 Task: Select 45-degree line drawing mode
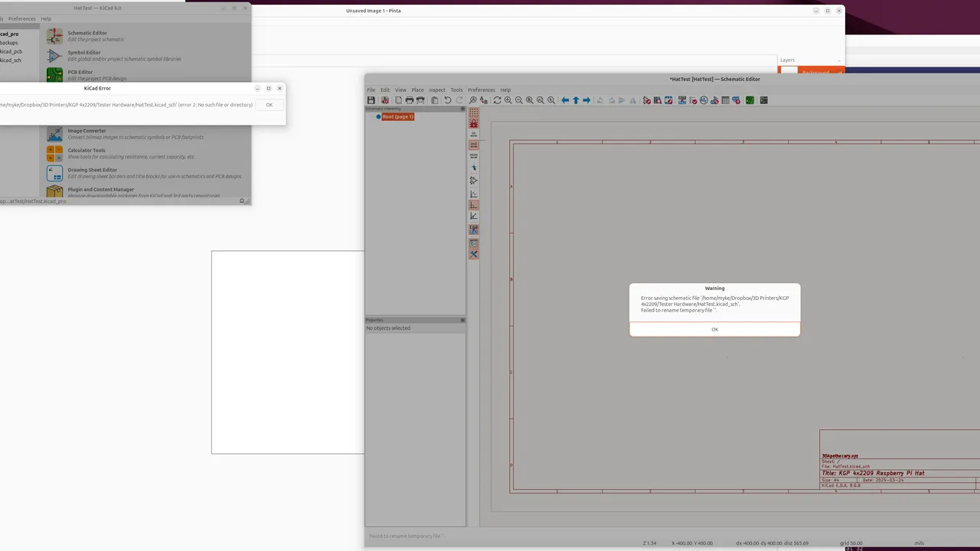tap(474, 217)
